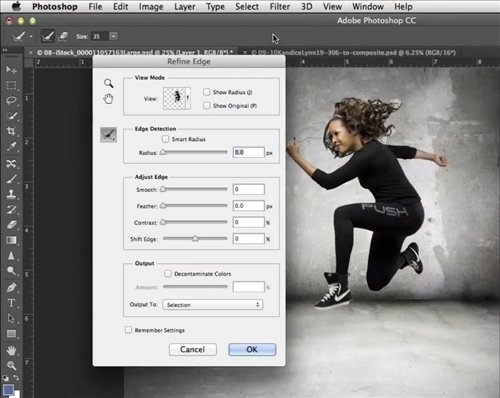Image resolution: width=500 pixels, height=398 pixels.
Task: Click the Zoom tool in Refine Edge dialog
Action: pyautogui.click(x=108, y=83)
